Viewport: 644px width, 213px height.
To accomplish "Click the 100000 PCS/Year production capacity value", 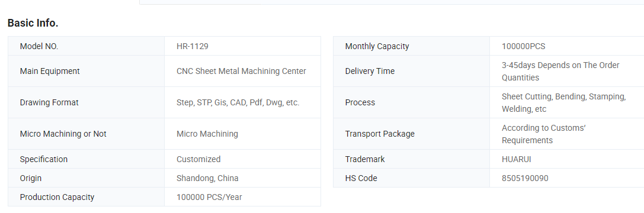I will point(209,197).
